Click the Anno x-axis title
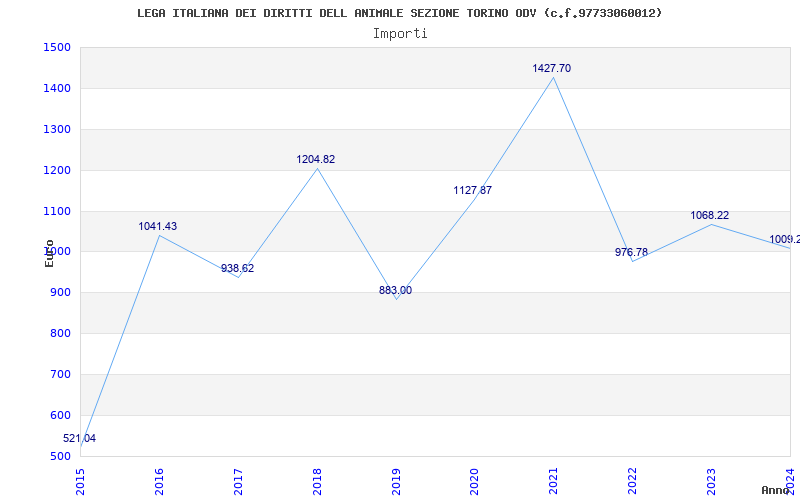800x500 pixels. 776,490
